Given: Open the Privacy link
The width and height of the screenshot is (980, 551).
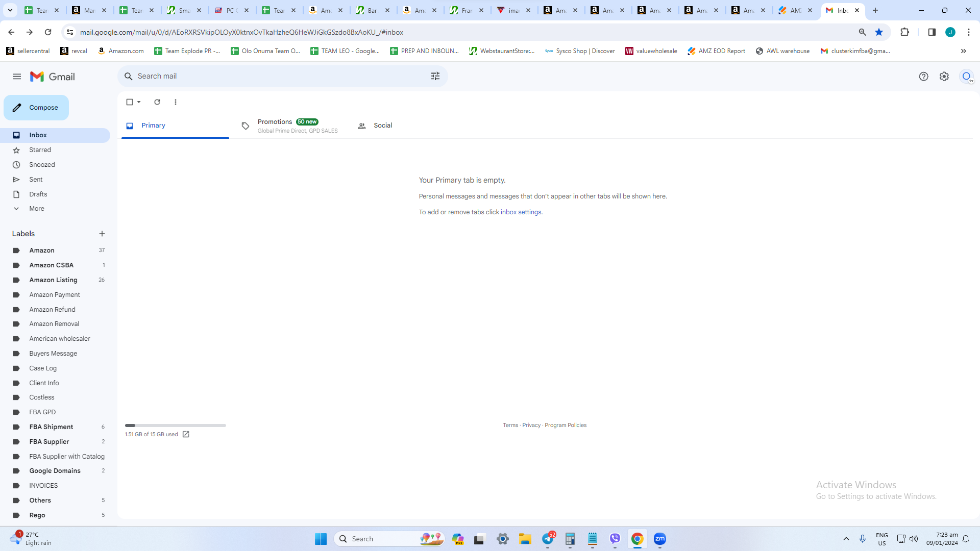Looking at the screenshot, I should click(531, 425).
